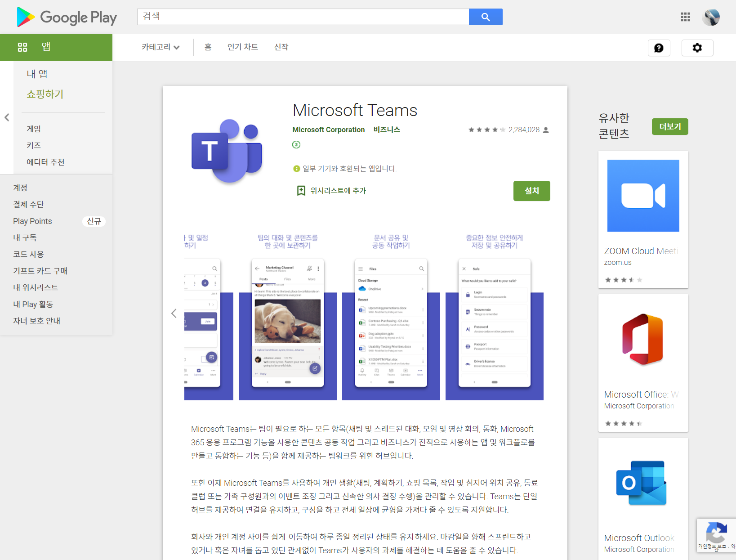Open 내 Play 활동
736x560 pixels.
(33, 304)
